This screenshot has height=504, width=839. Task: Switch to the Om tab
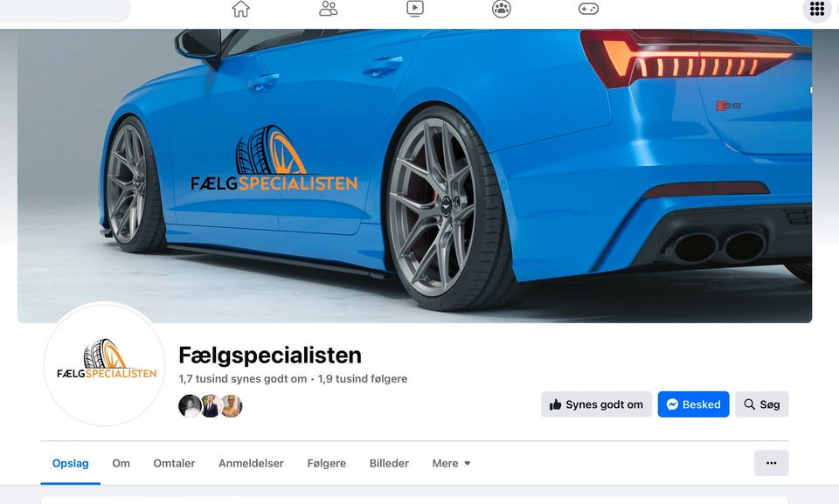(x=121, y=463)
